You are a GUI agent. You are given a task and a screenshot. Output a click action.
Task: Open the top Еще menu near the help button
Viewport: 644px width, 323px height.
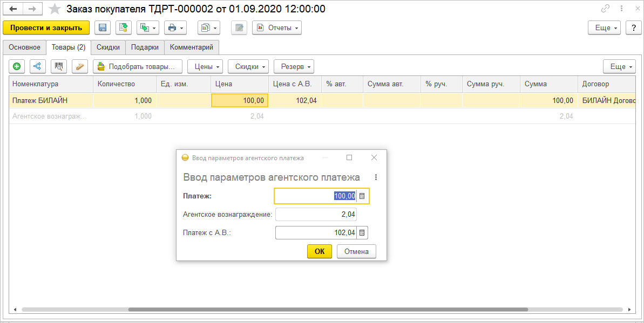604,28
